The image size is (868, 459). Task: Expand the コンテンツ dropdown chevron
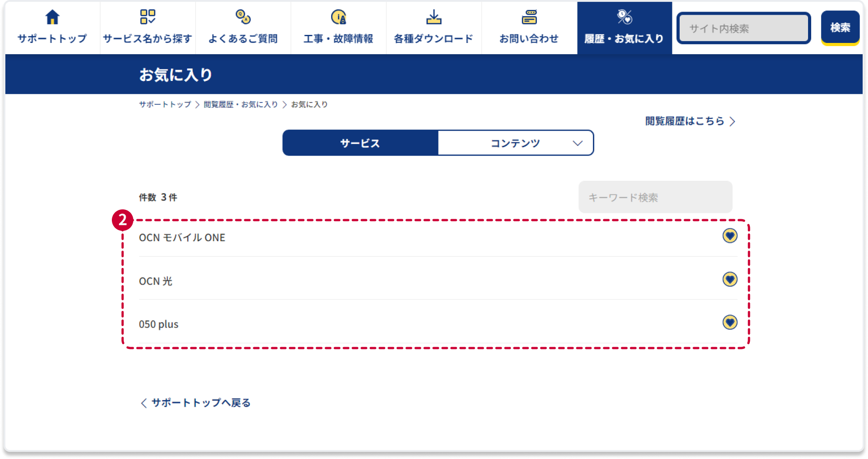pyautogui.click(x=578, y=143)
